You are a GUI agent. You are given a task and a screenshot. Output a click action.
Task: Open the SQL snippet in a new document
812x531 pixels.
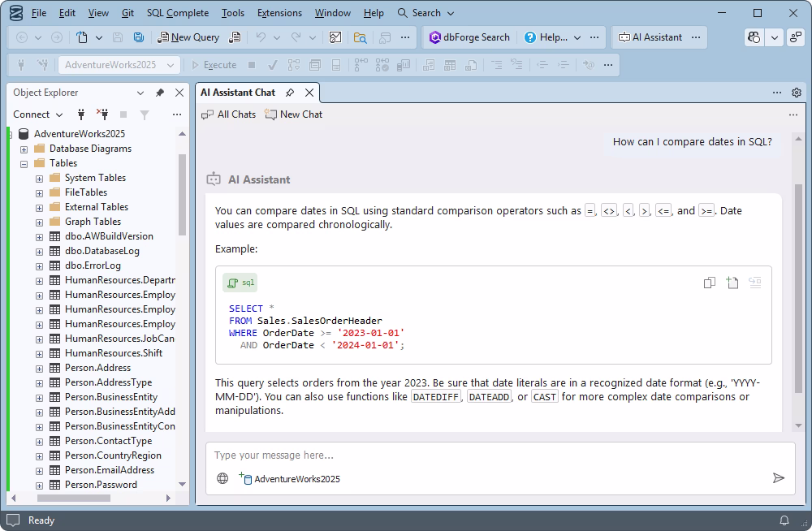732,283
